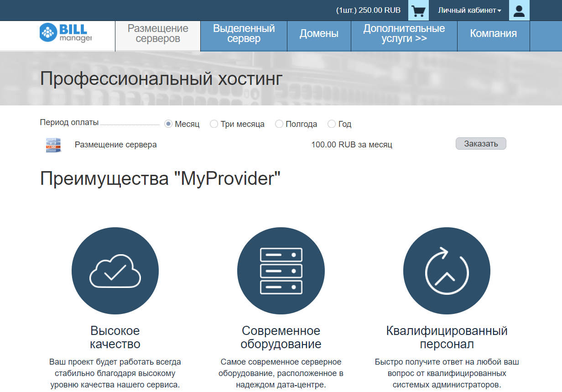
Task: Click the circular arrow icon for Квалифицированный персонал
Action: 447,271
